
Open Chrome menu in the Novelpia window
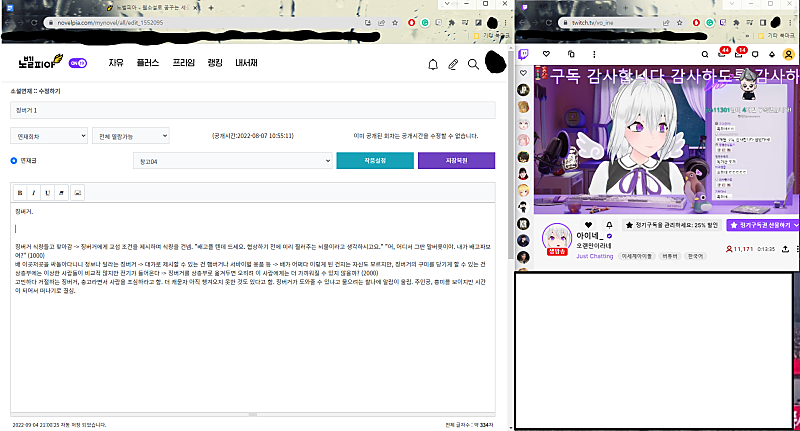[505, 22]
